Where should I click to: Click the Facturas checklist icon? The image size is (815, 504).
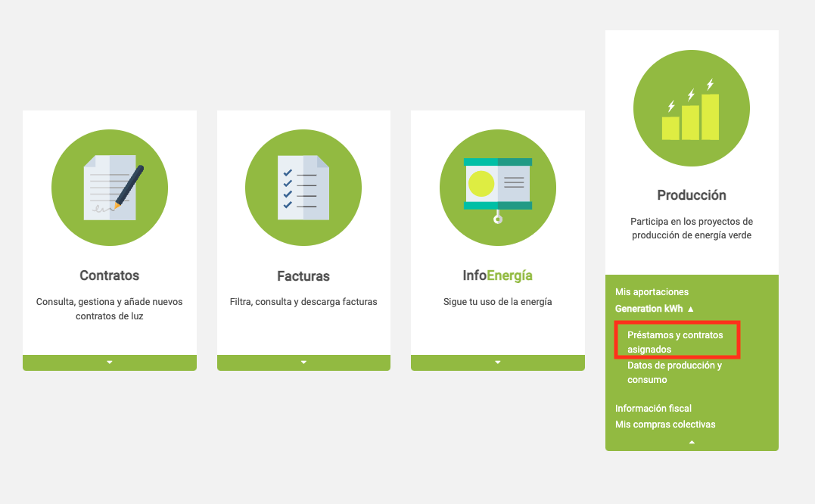[303, 188]
